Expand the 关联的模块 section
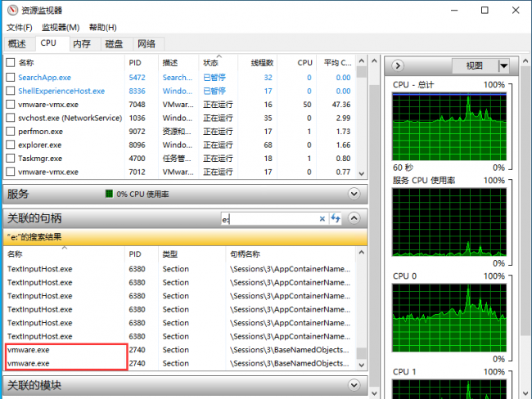 354,385
